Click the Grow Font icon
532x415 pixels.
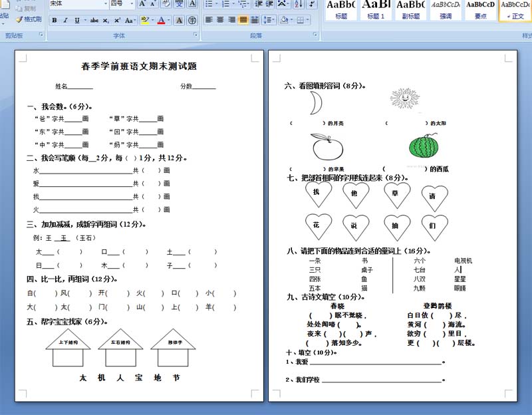click(x=142, y=4)
